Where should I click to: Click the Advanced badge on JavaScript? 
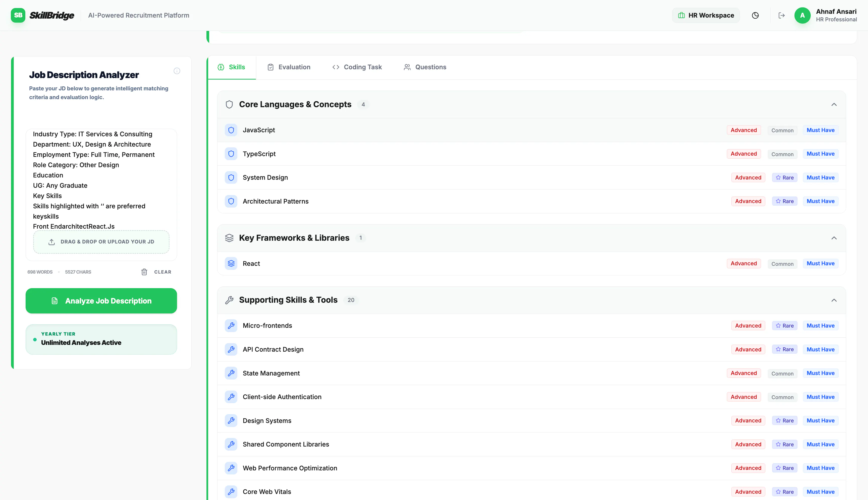(744, 130)
